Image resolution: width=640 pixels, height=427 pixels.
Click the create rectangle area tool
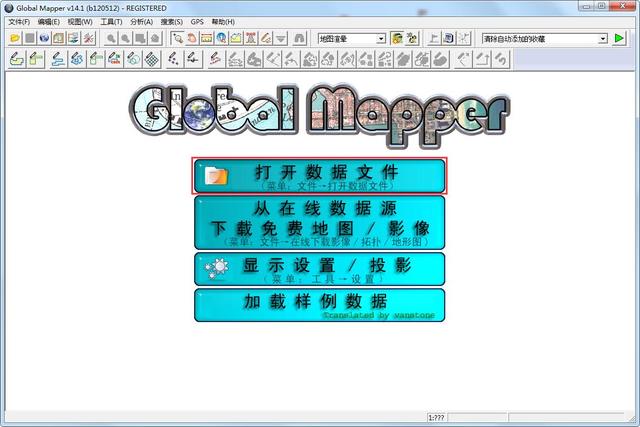36,59
